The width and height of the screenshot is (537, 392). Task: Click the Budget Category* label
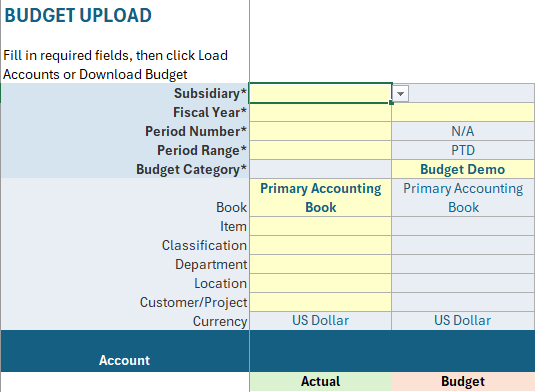[191, 170]
